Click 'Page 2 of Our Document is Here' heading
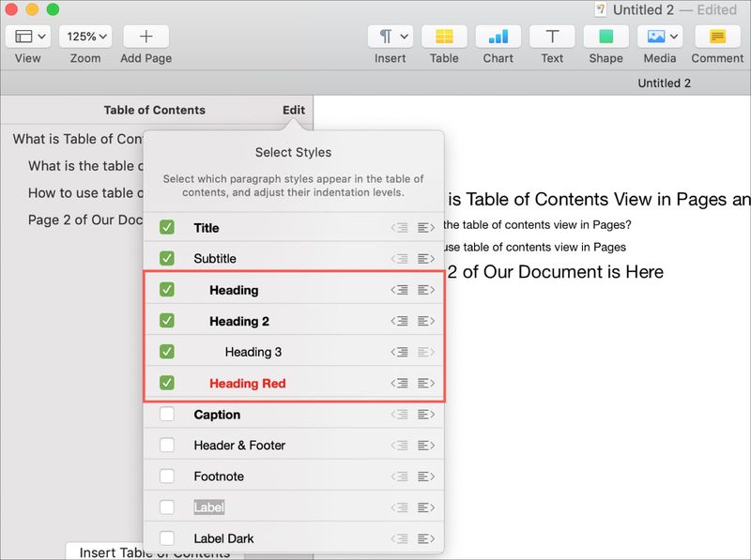 (x=556, y=272)
